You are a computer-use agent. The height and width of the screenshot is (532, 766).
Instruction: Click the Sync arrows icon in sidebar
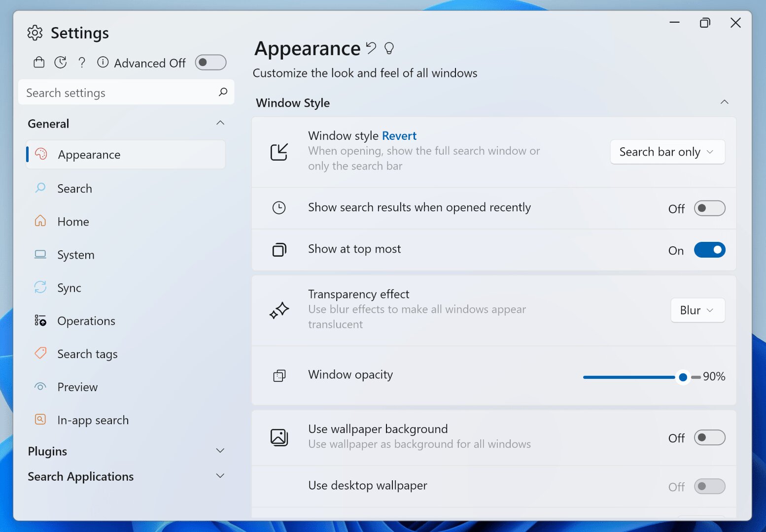pos(40,287)
